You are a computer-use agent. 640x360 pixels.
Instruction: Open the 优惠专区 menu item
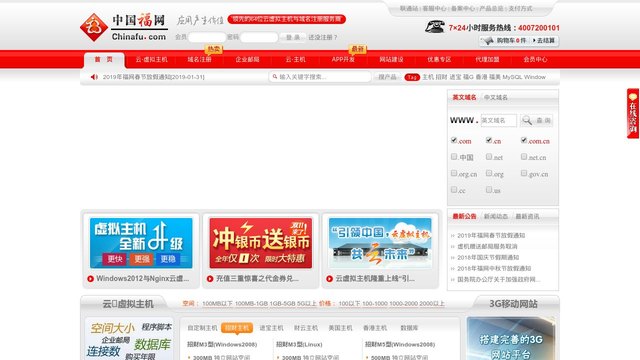pos(439,60)
